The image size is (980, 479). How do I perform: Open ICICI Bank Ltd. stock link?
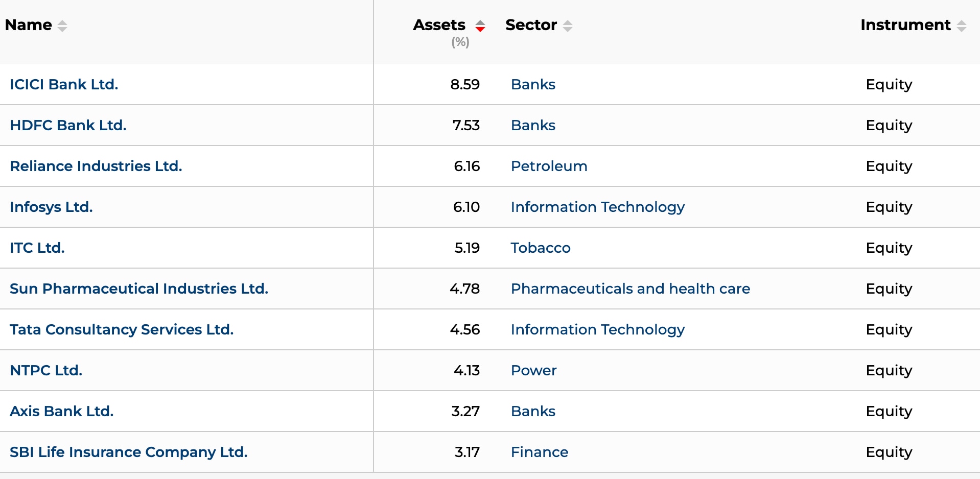tap(64, 84)
